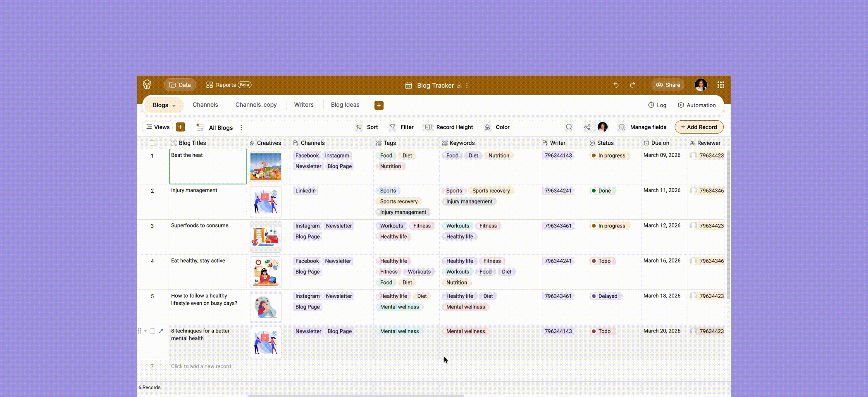Add a new table with plus icon
Image resolution: width=868 pixels, height=397 pixels.
(x=379, y=105)
